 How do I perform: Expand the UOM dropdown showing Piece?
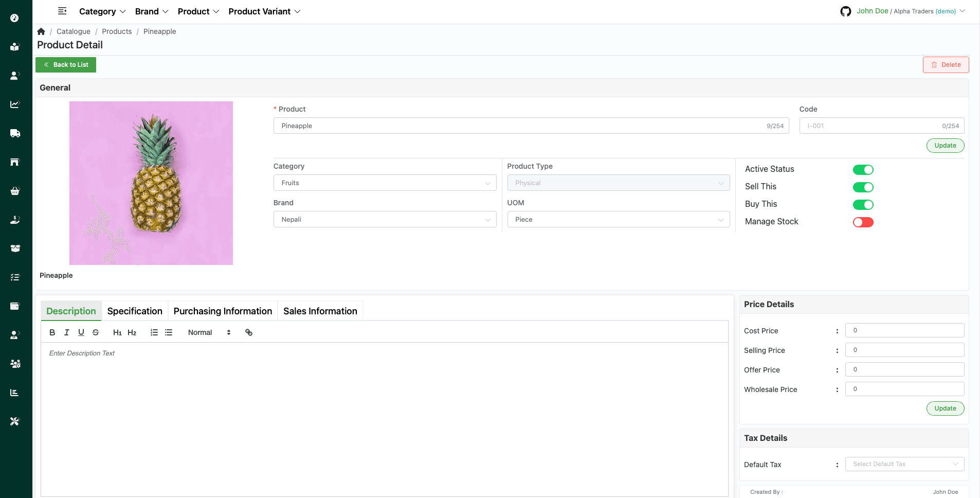pyautogui.click(x=618, y=220)
